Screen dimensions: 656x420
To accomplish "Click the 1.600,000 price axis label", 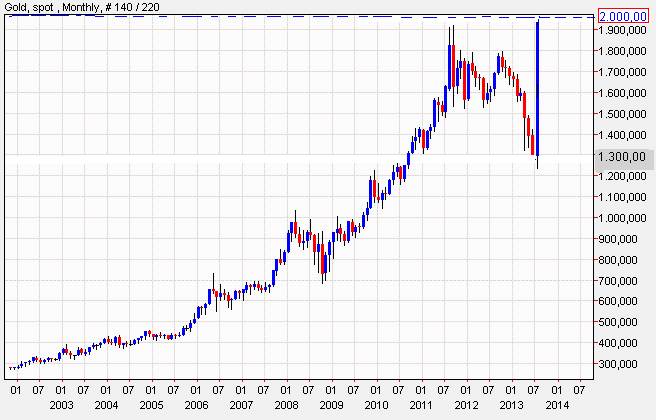I will [622, 93].
